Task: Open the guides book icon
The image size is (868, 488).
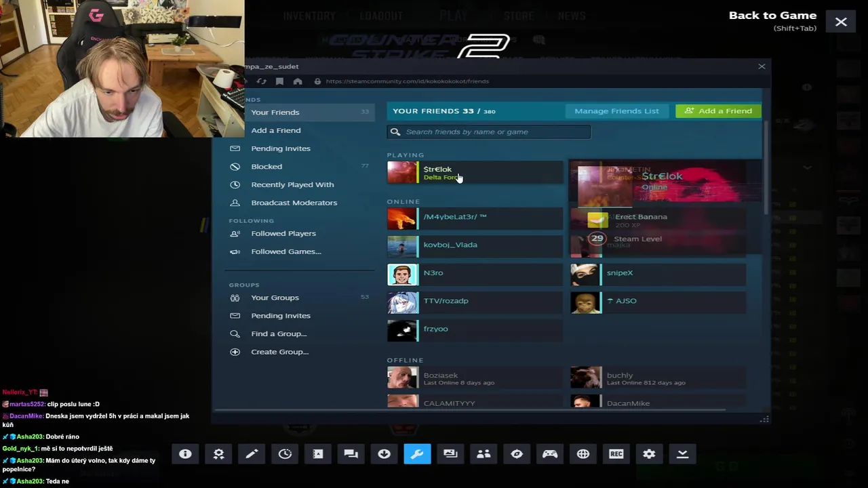Action: pyautogui.click(x=318, y=454)
